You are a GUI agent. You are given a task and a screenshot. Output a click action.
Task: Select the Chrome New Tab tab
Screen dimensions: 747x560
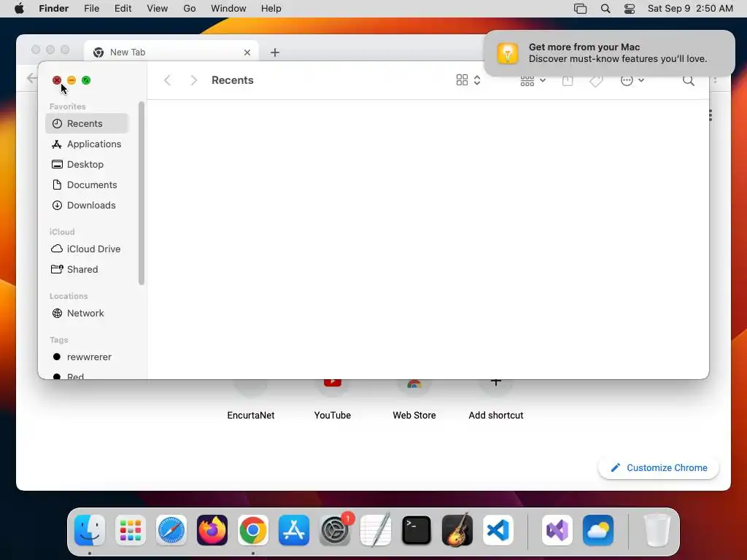coord(171,52)
